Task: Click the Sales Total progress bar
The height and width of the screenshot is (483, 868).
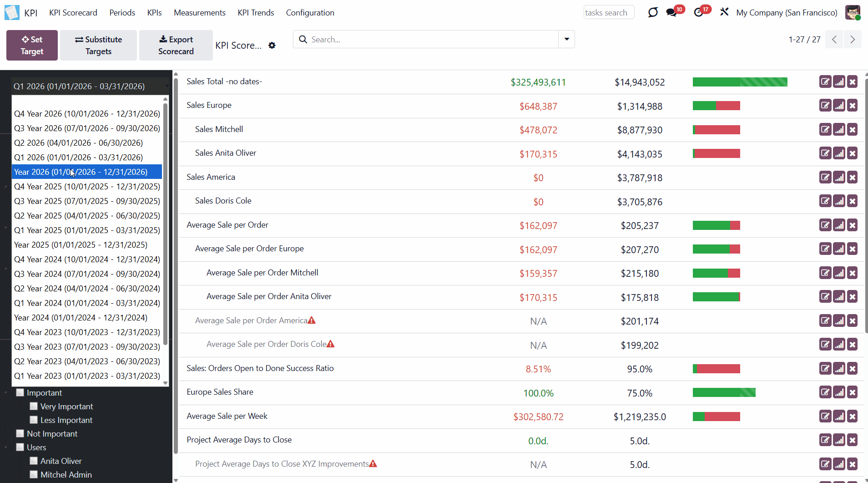Action: click(740, 82)
